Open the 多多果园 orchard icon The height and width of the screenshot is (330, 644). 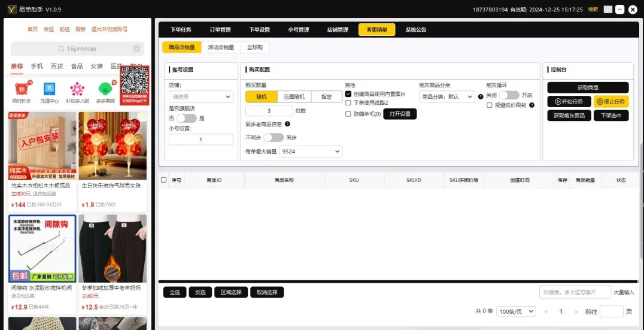[x=105, y=90]
